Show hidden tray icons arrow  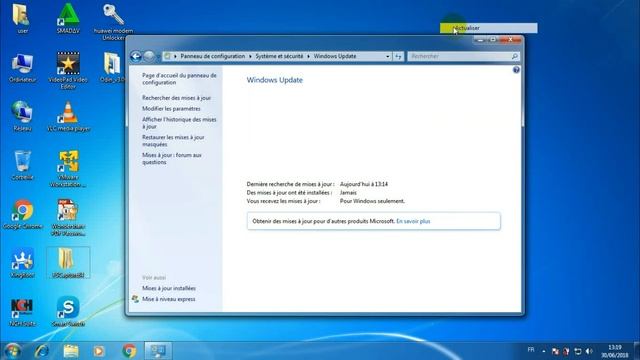pos(544,351)
